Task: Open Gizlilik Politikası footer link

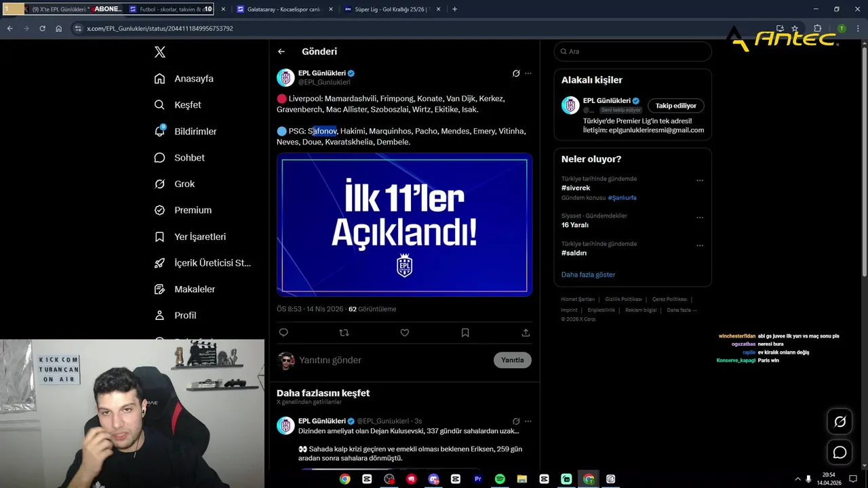Action: 623,299
